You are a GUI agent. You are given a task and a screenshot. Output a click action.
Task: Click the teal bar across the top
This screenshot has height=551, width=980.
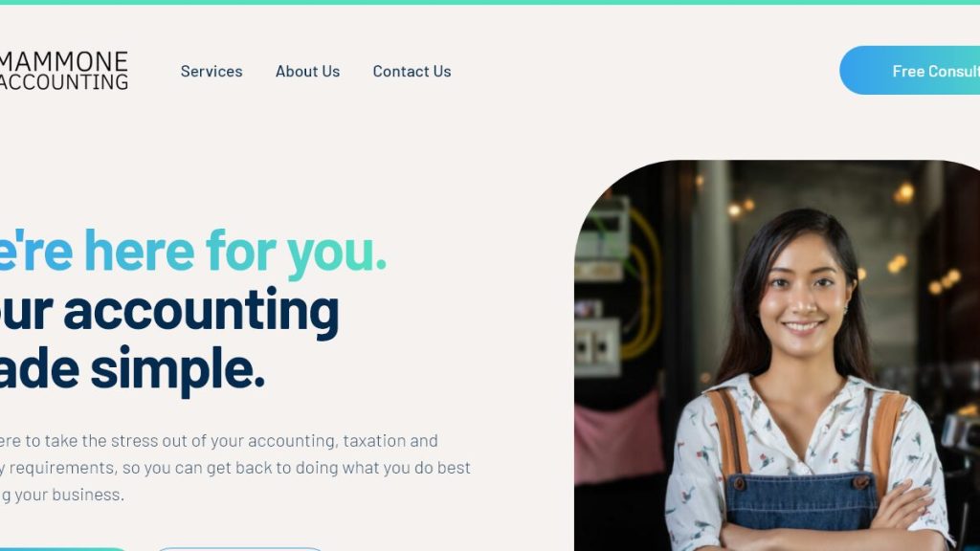[490, 3]
